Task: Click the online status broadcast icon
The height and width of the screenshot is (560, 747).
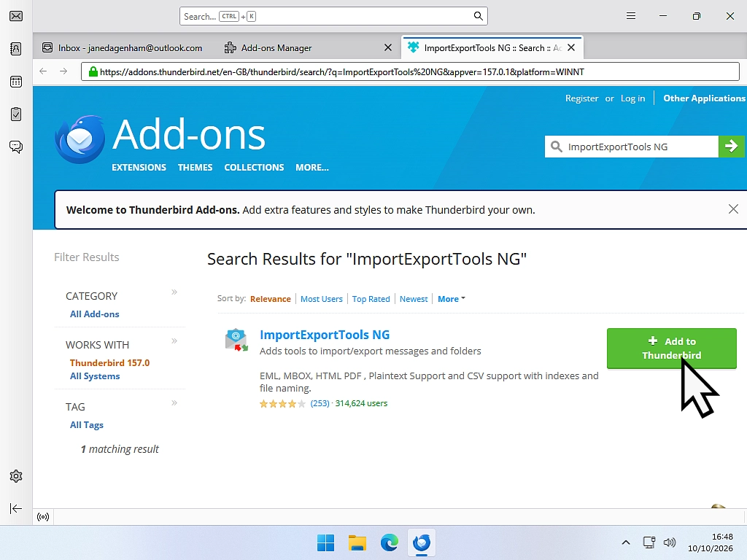Action: pyautogui.click(x=43, y=517)
